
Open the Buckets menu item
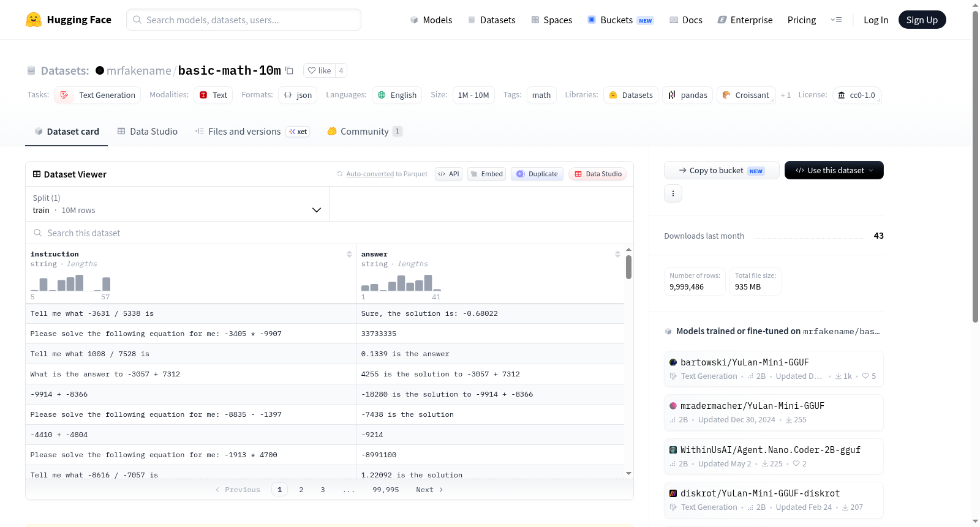620,20
